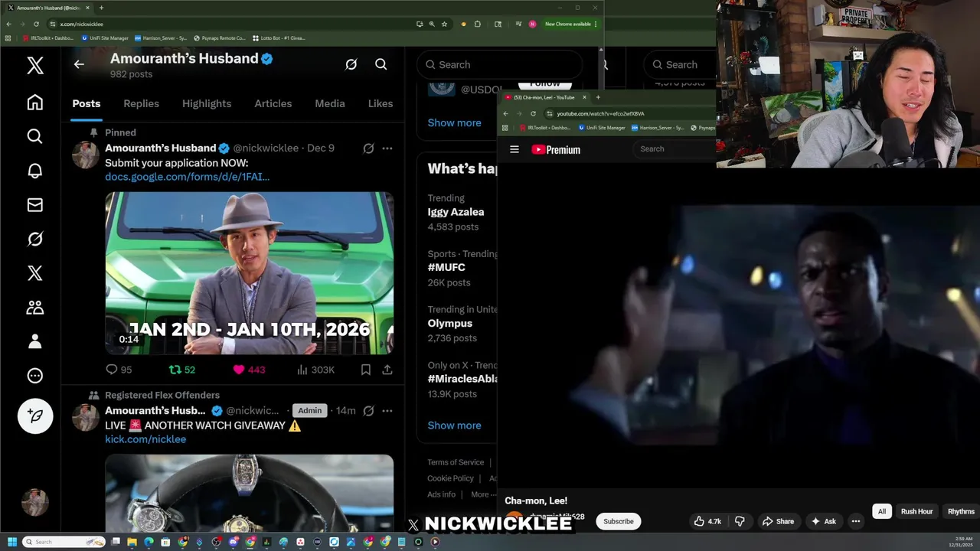The width and height of the screenshot is (980, 551).
Task: Click Grok icon in profile header
Action: click(x=351, y=64)
